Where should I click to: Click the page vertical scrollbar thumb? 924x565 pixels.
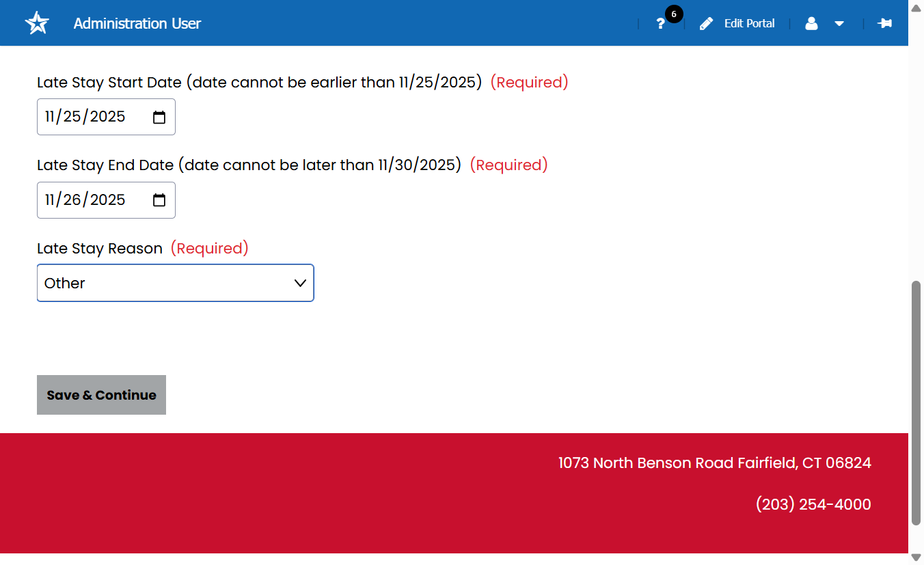pos(916,402)
